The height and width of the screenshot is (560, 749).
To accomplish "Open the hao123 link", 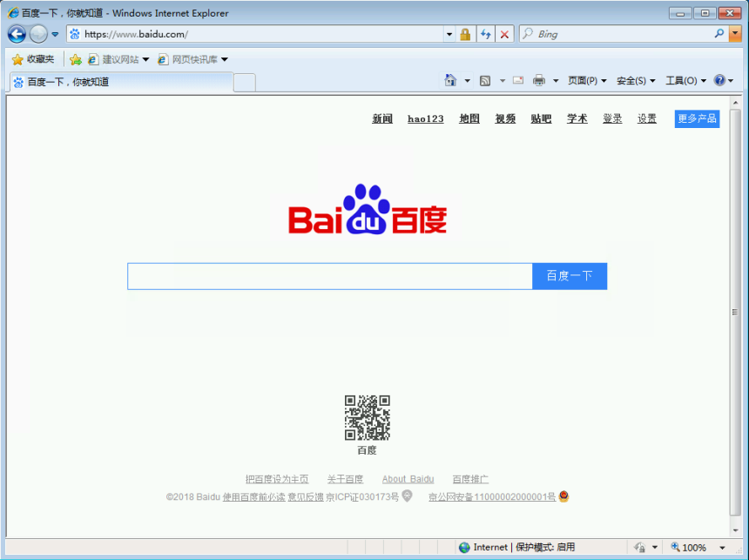I will [x=425, y=118].
